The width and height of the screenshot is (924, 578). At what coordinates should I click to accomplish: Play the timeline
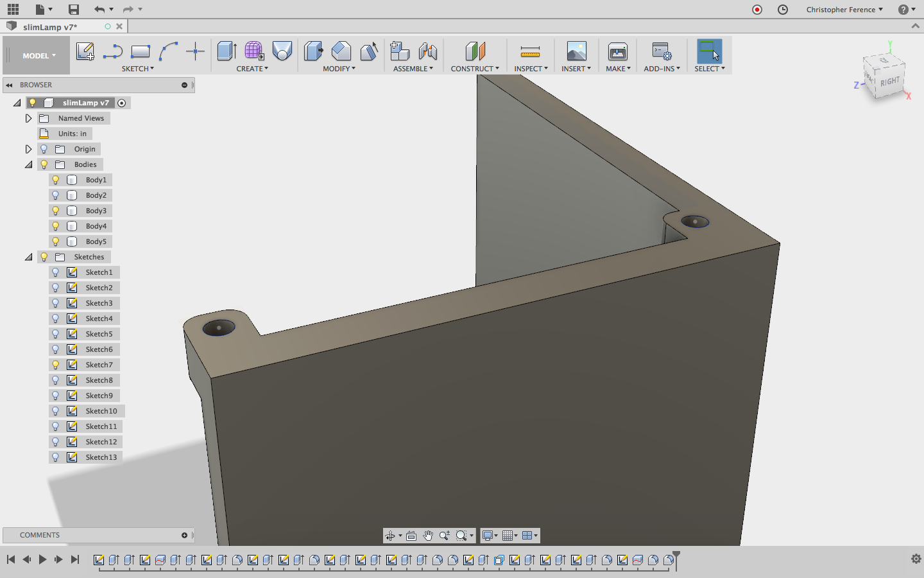[42, 559]
